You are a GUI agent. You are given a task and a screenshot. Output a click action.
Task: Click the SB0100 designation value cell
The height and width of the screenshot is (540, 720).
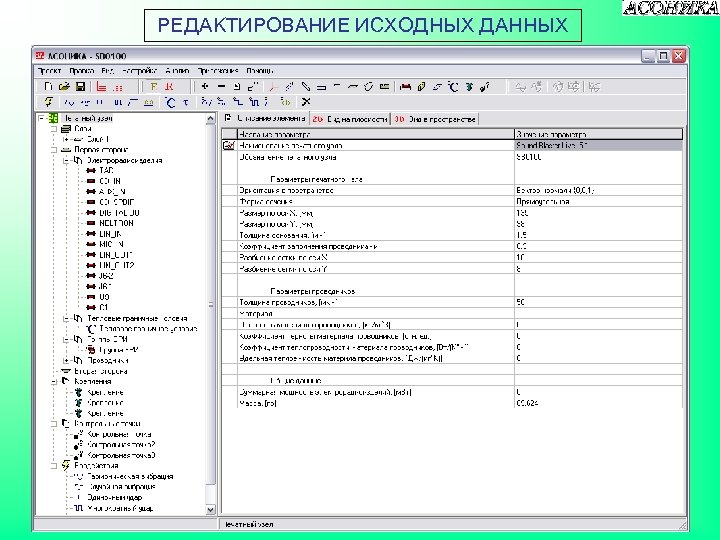[x=598, y=157]
